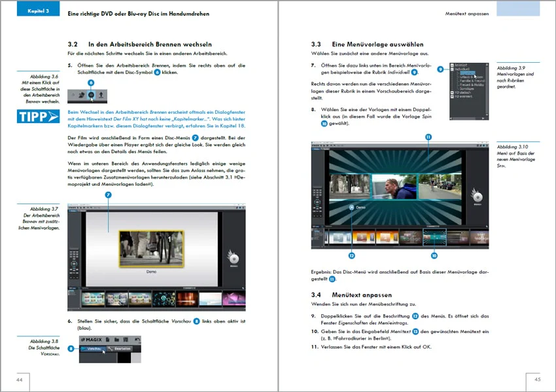Click the upward export arrow icon
This screenshot has height=392, width=556.
(101, 95)
